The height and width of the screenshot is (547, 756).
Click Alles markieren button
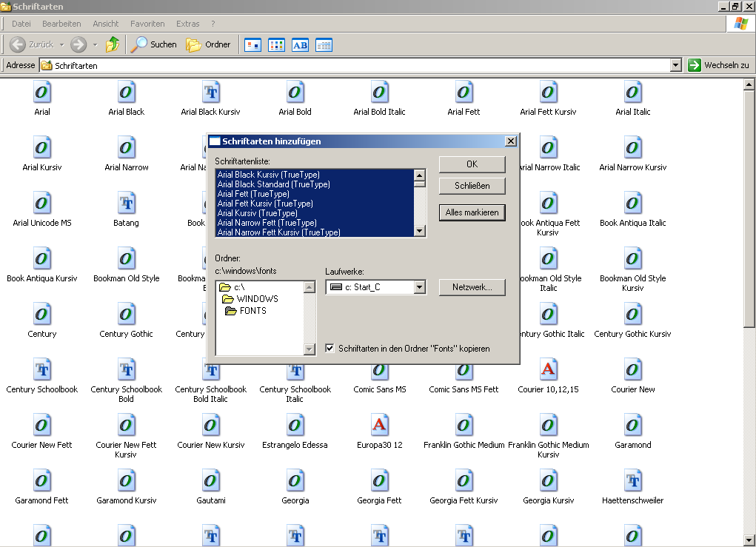pyautogui.click(x=472, y=212)
